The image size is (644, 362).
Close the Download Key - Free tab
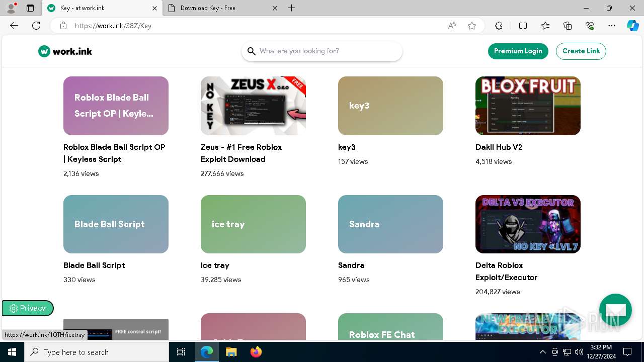click(275, 8)
